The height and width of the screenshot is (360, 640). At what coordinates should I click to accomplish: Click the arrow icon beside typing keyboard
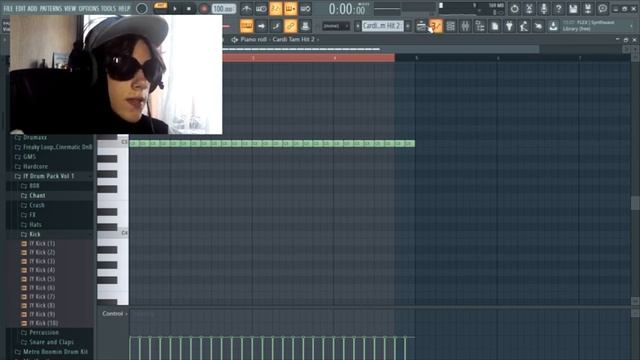click(261, 26)
